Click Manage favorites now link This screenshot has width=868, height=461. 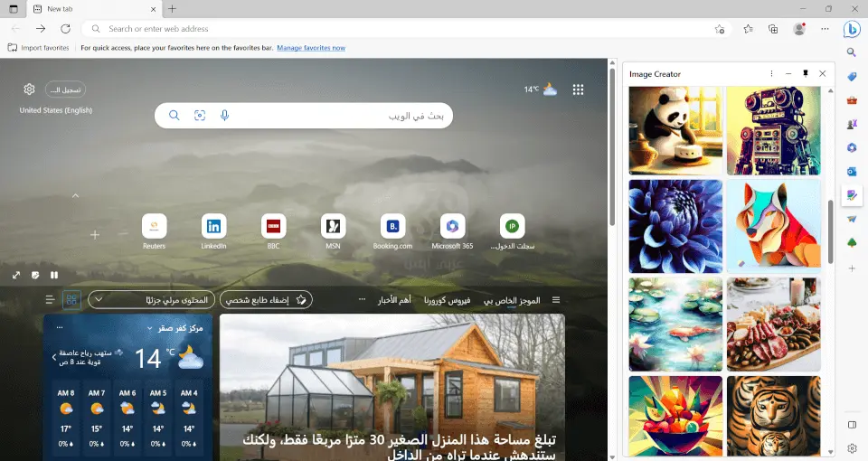(x=311, y=48)
